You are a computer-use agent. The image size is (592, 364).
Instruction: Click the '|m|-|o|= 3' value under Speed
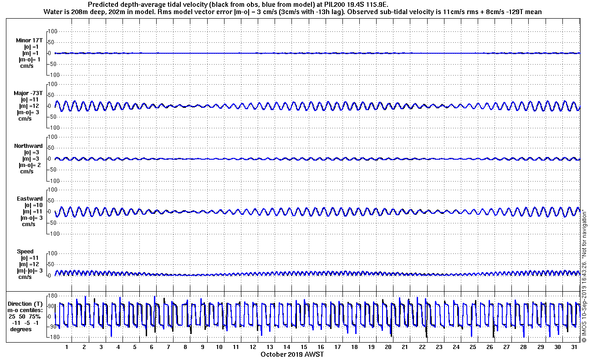[x=30, y=271]
